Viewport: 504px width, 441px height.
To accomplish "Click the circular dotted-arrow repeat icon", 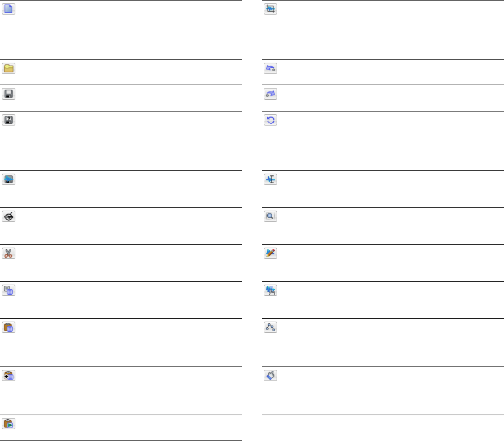I will [x=271, y=120].
